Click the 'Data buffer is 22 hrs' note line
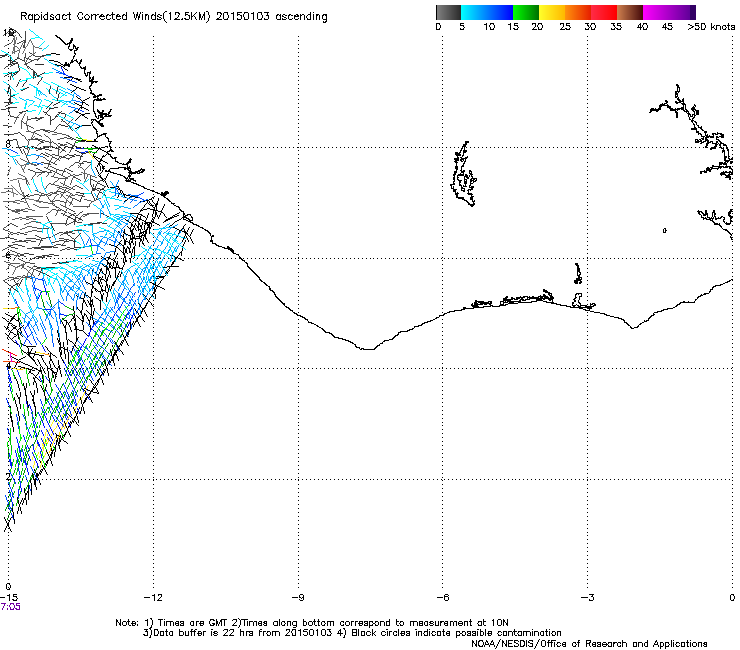The image size is (740, 650). tap(352, 633)
